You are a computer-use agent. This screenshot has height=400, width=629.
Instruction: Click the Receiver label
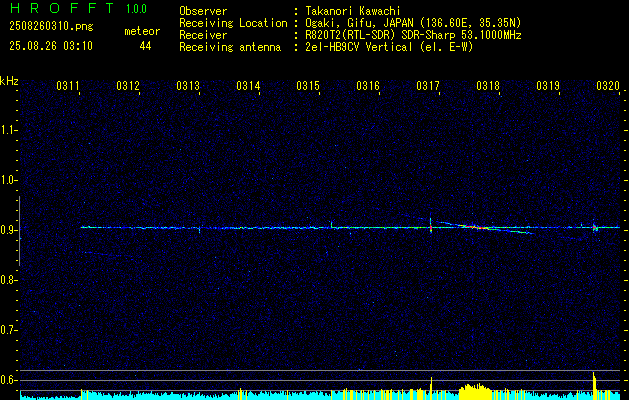point(203,35)
